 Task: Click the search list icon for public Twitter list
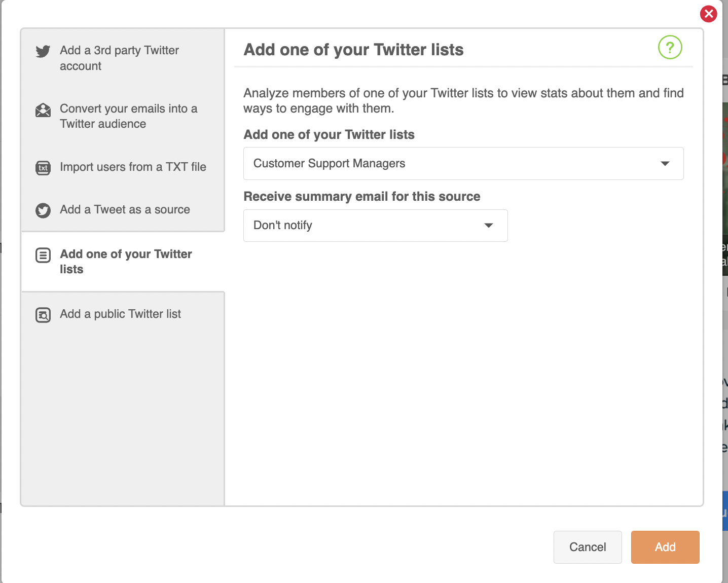pos(43,315)
